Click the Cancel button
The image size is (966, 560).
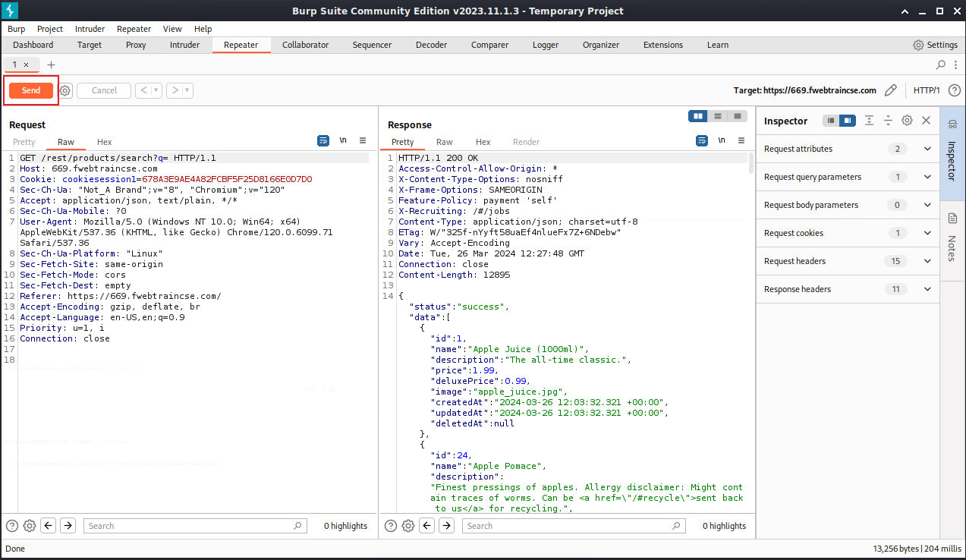coord(104,90)
